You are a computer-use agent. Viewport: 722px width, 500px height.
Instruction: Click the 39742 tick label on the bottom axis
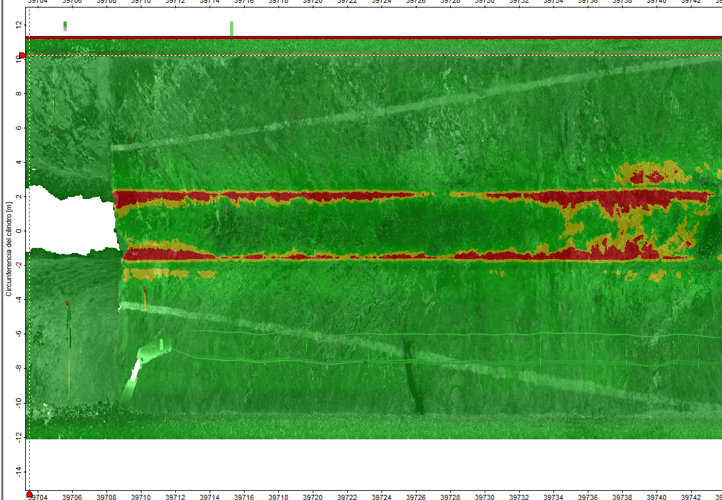(x=692, y=496)
